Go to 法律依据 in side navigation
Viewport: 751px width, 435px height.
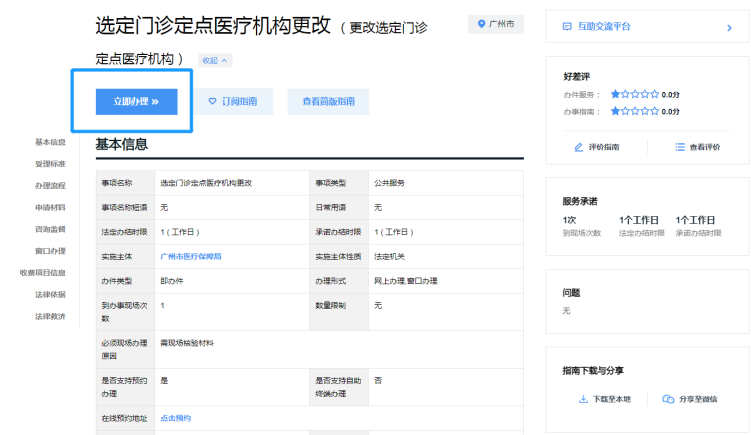coord(50,295)
